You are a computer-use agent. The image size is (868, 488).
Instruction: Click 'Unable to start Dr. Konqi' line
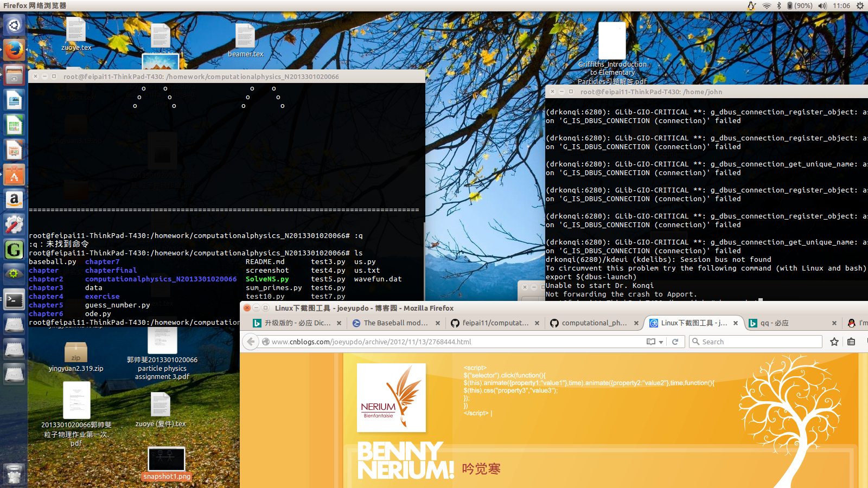599,286
